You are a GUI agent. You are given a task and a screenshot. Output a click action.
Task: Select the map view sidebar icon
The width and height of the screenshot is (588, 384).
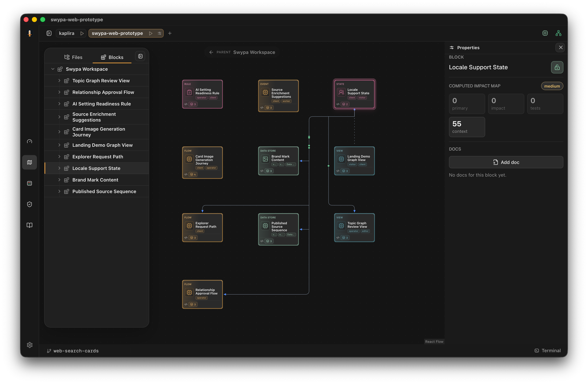click(x=29, y=162)
